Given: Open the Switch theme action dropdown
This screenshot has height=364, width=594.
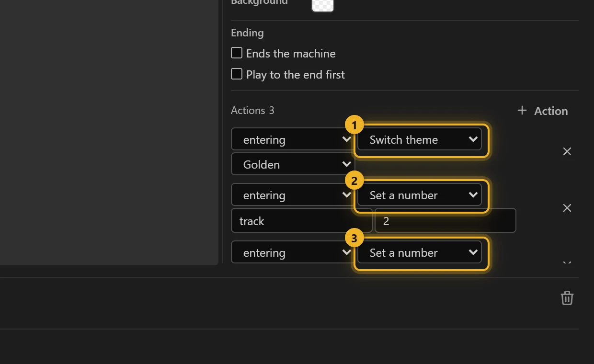Looking at the screenshot, I should [x=420, y=139].
